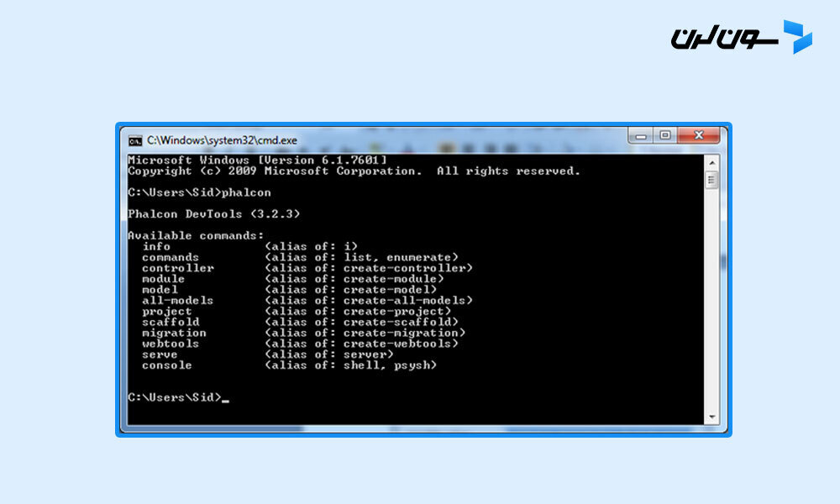Click '(alias of: list, enumerate)' text
Image resolution: width=840 pixels, height=504 pixels.
click(361, 257)
